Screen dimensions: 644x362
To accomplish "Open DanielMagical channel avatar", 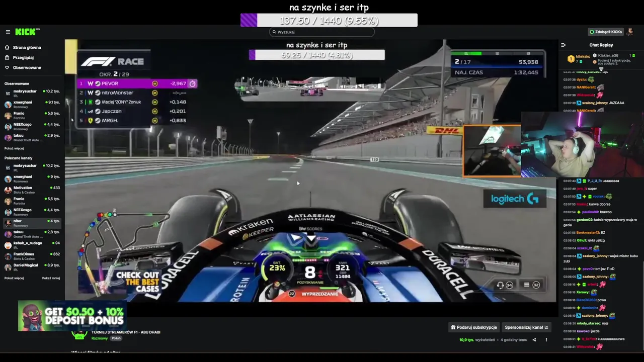I will coord(8,267).
